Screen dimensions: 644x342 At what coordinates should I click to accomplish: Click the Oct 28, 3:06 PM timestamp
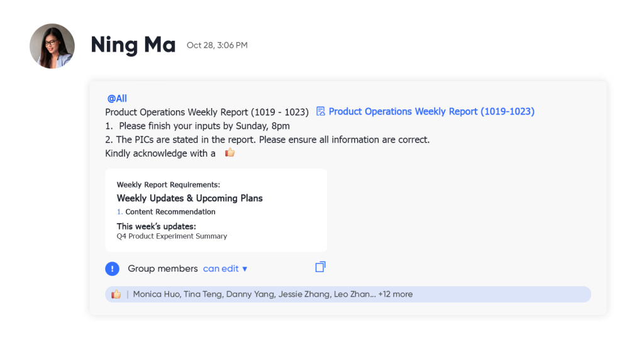(x=217, y=45)
